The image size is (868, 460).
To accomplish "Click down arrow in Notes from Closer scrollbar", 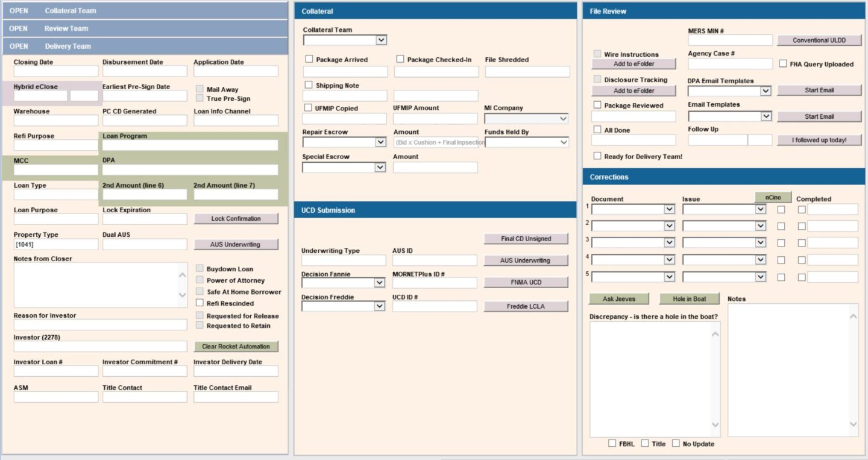I will 183,295.
